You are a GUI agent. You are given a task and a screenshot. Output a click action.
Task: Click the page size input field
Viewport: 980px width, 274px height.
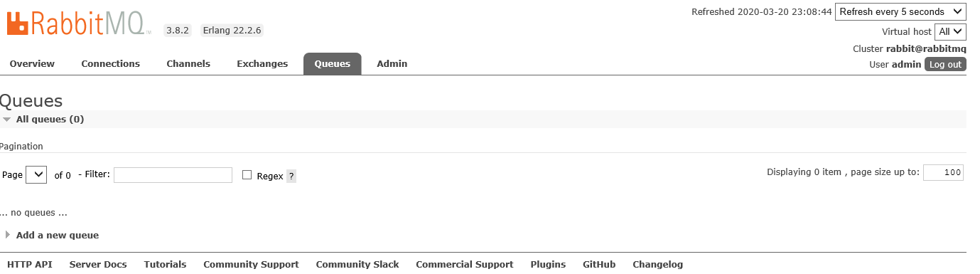[943, 172]
